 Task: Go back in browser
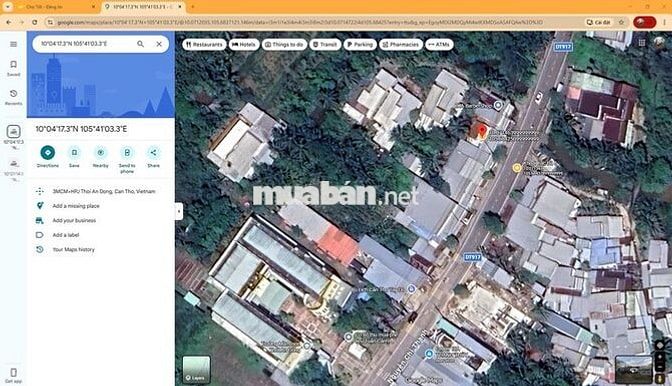tap(9, 22)
